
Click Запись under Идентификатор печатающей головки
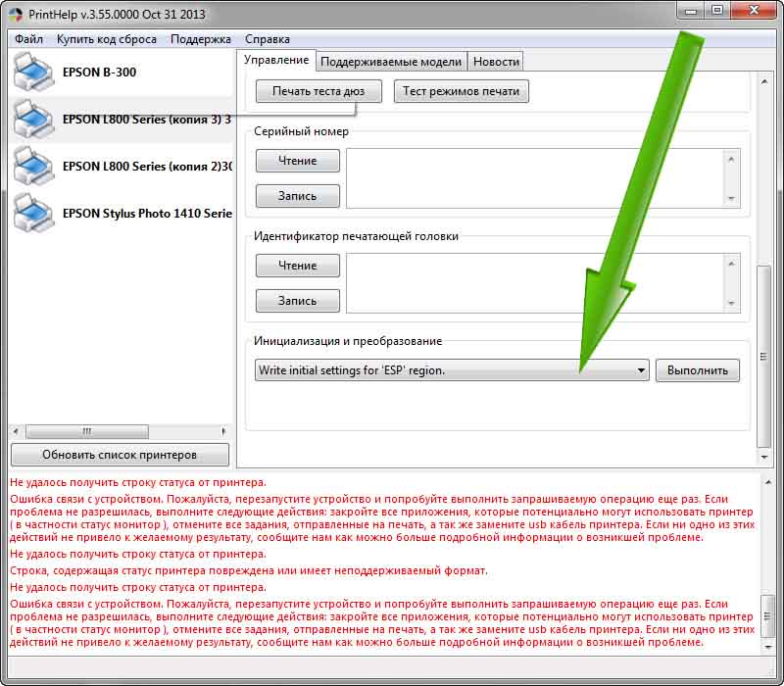coord(298,301)
